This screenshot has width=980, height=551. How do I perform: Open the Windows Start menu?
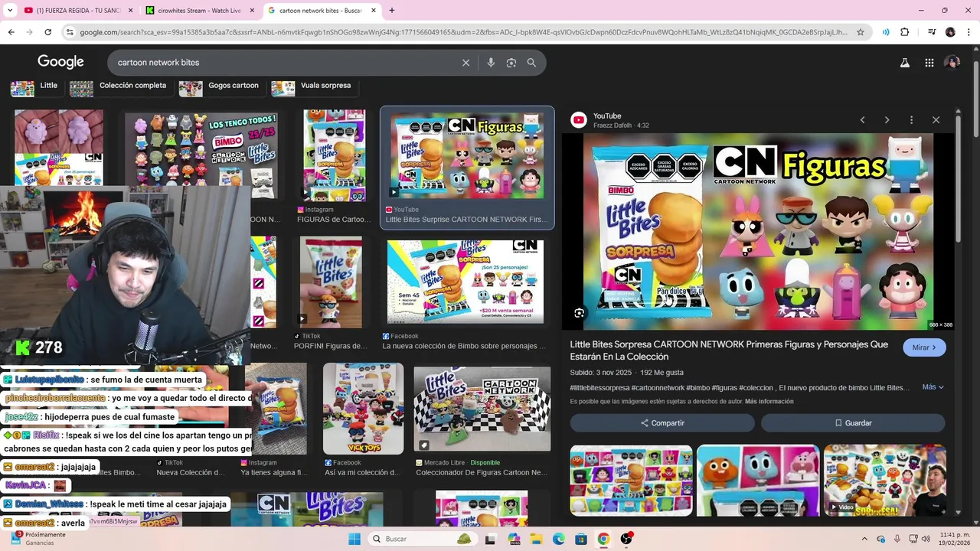[x=354, y=539]
